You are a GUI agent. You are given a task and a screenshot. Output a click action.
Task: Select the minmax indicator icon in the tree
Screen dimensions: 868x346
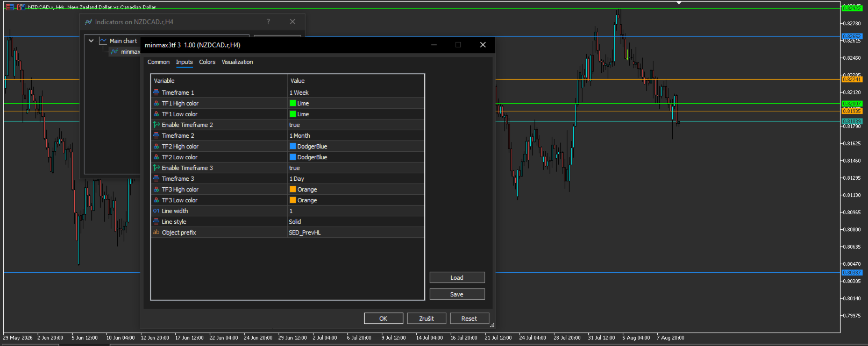pos(114,52)
